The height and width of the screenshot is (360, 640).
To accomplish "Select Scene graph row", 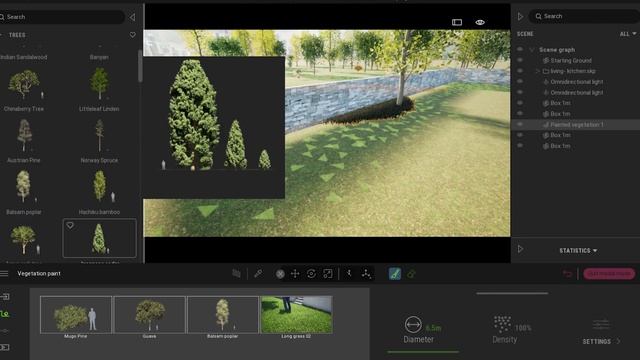I will [x=557, y=50].
